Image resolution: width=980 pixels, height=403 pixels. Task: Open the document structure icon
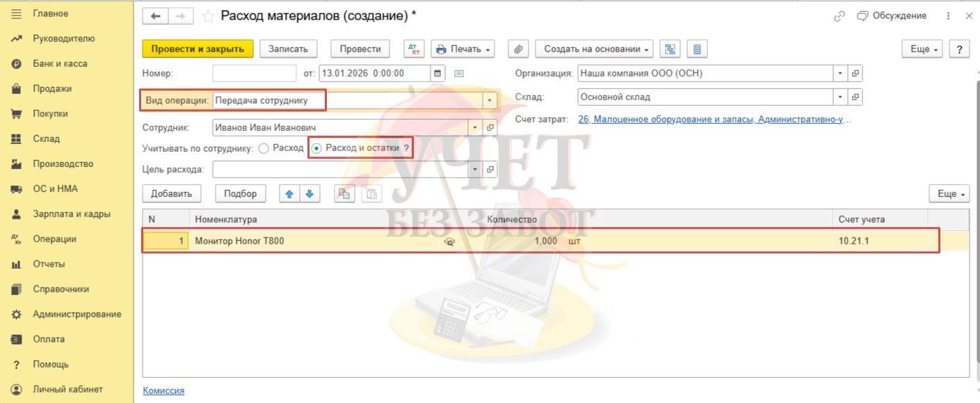pos(670,49)
